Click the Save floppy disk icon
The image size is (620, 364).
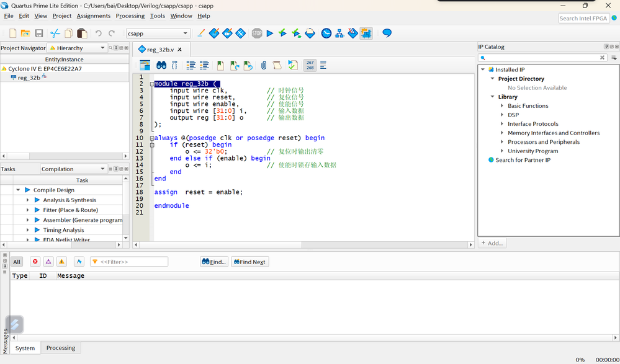(39, 33)
